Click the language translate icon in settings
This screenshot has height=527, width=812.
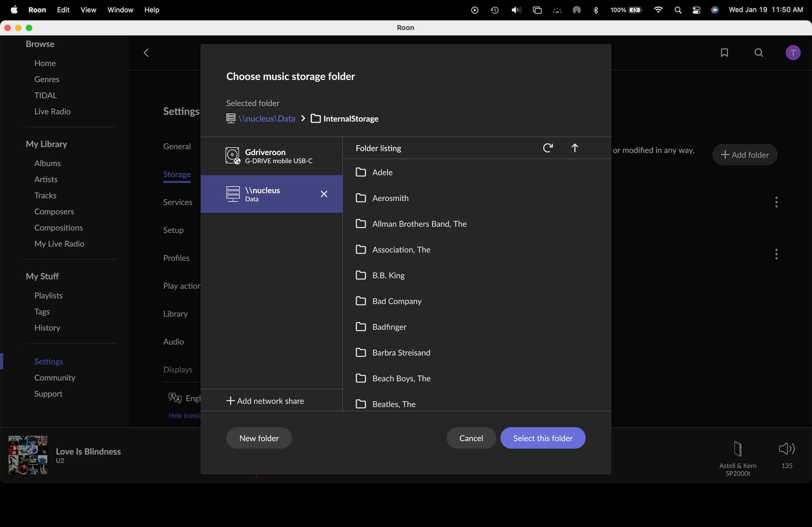(175, 398)
